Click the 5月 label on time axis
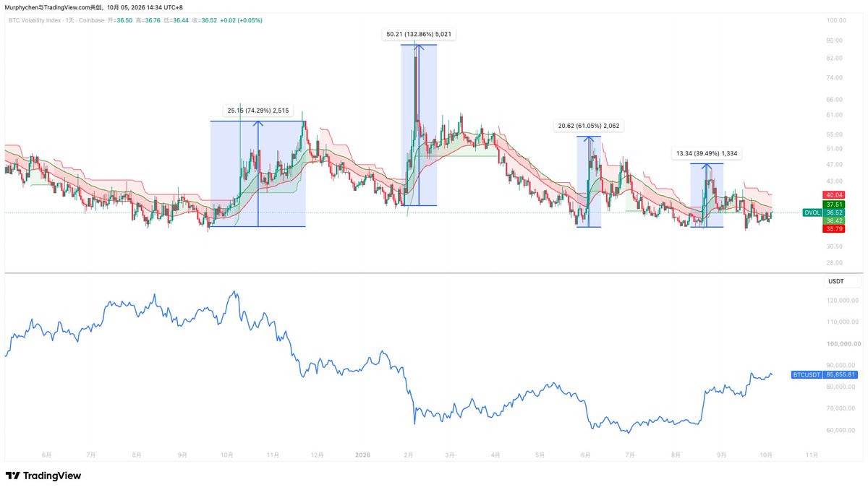 (x=539, y=455)
